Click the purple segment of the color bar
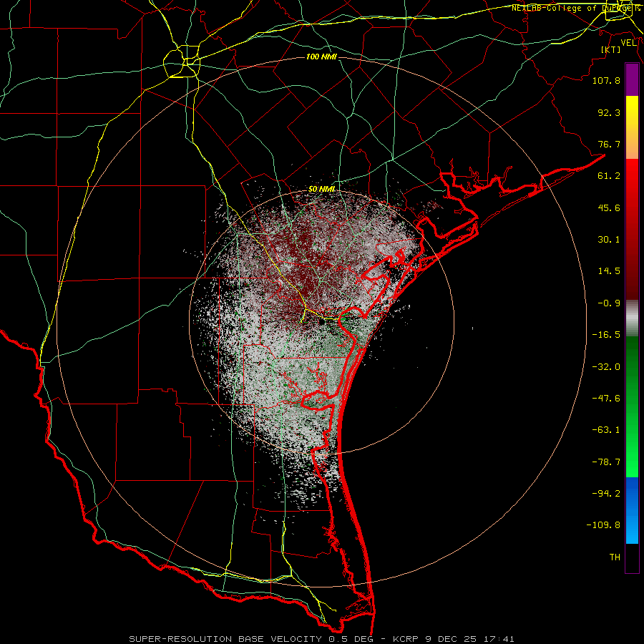Viewport: 644px width, 644px height. click(x=632, y=80)
